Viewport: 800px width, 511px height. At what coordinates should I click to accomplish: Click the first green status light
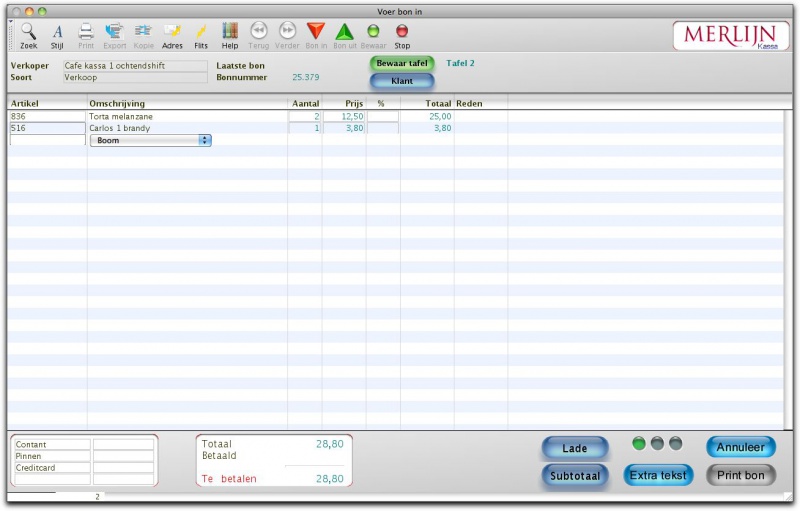pyautogui.click(x=640, y=443)
